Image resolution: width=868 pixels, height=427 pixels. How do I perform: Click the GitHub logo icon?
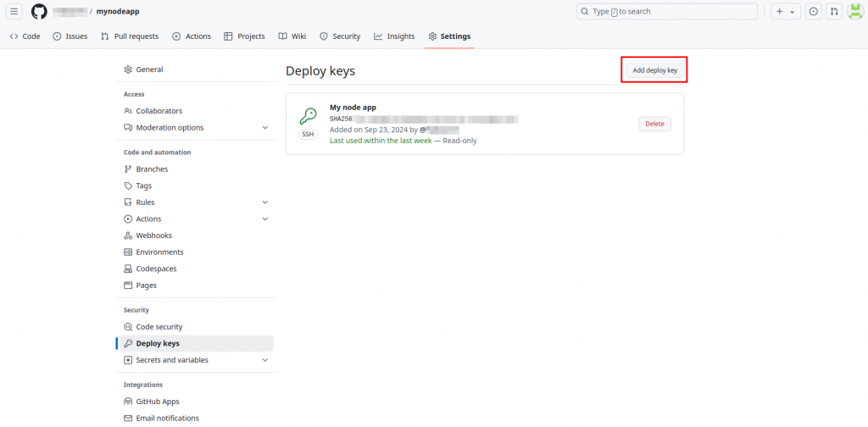(x=39, y=12)
